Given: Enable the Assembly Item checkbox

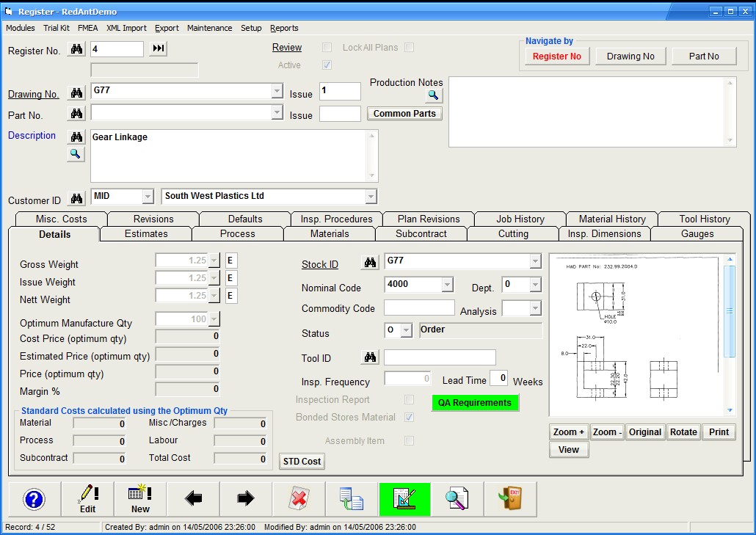Looking at the screenshot, I should tap(410, 441).
